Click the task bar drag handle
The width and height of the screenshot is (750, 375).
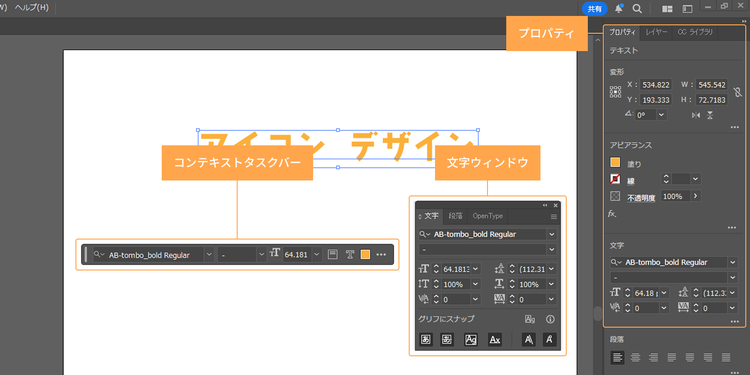click(86, 254)
